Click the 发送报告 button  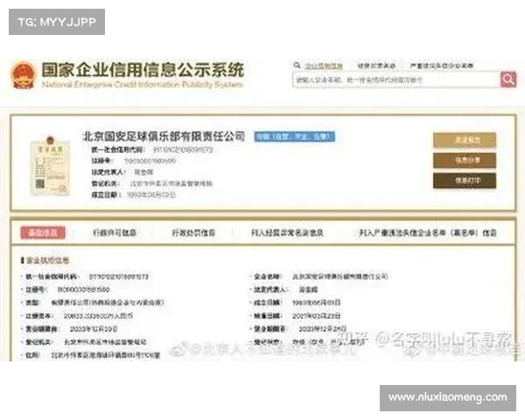(x=465, y=140)
